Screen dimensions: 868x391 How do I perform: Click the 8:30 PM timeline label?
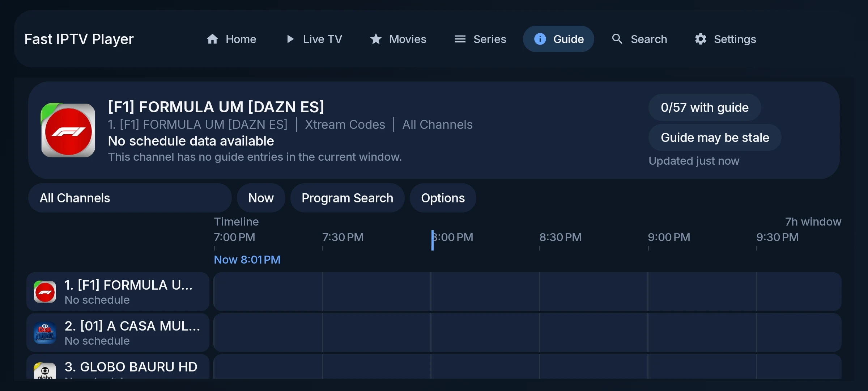[x=560, y=237]
